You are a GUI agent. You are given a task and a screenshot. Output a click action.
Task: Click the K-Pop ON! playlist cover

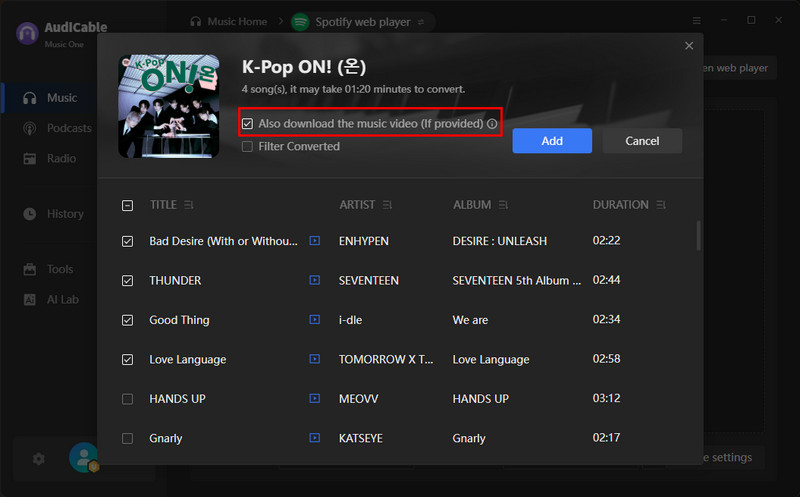click(169, 107)
